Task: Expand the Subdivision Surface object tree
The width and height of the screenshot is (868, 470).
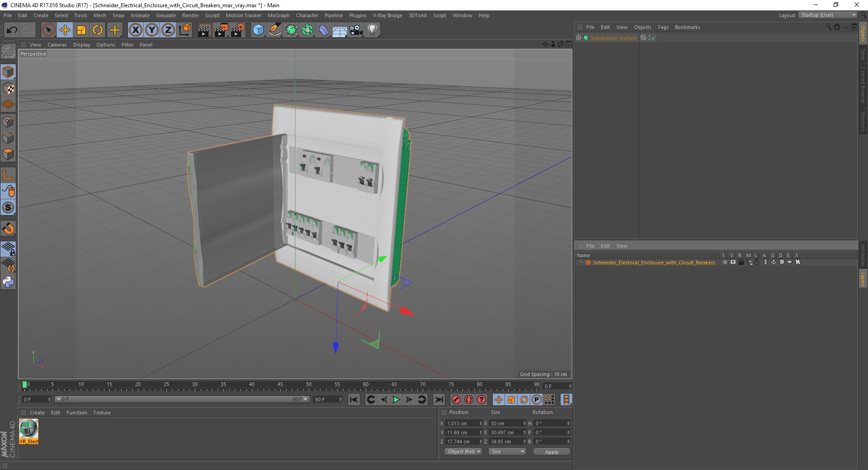Action: (x=579, y=38)
